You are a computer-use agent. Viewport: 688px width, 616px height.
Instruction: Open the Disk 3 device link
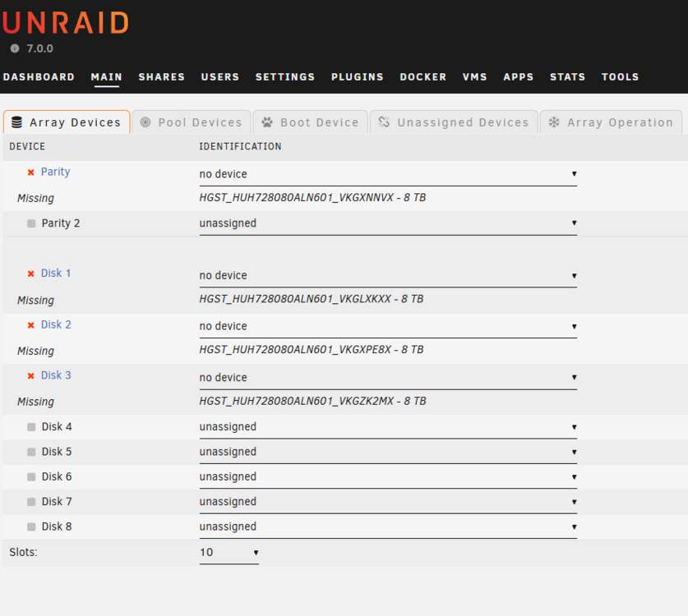pos(56,375)
